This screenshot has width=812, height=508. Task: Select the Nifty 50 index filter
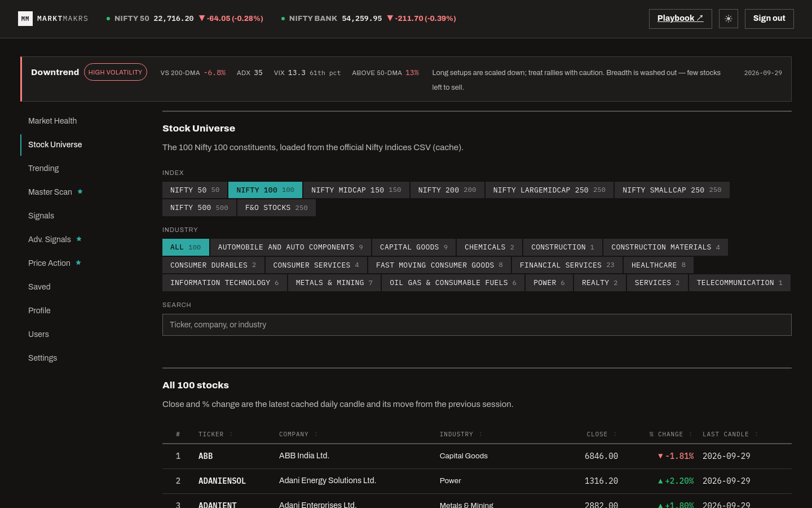195,190
